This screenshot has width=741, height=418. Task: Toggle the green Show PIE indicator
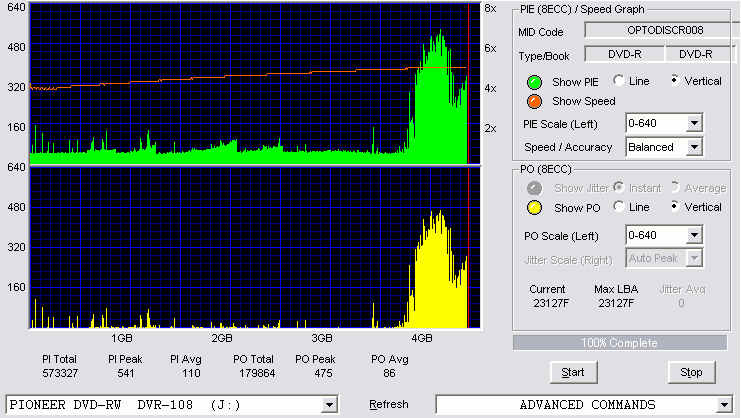click(x=534, y=82)
